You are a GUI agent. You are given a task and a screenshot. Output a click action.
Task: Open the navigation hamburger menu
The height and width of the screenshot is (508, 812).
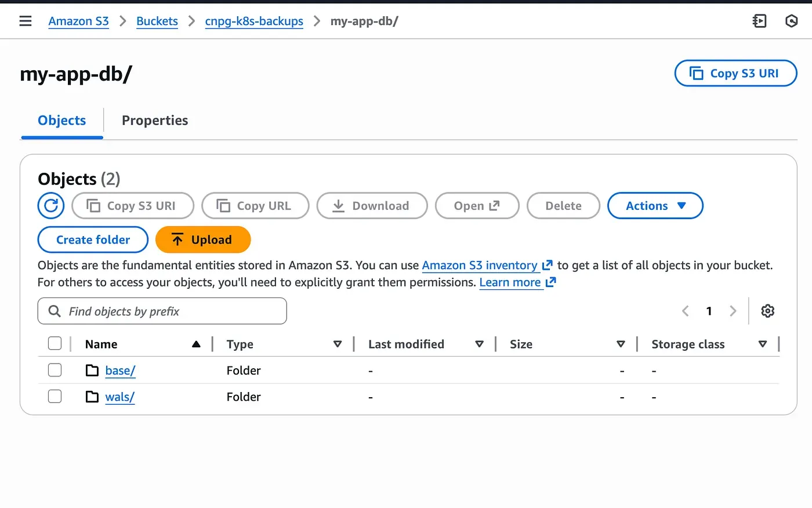(x=26, y=20)
